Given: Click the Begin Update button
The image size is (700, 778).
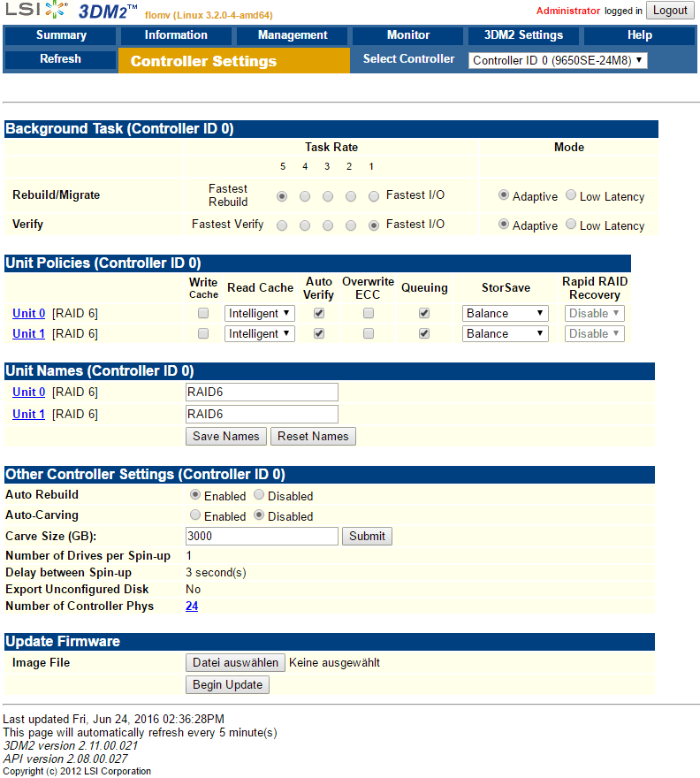Looking at the screenshot, I should [228, 684].
